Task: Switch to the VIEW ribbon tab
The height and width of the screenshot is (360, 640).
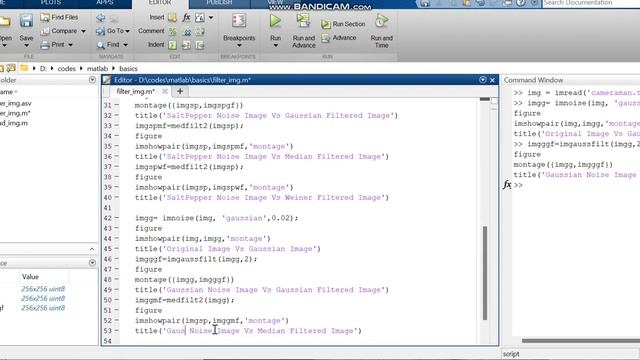Action: 275,2
